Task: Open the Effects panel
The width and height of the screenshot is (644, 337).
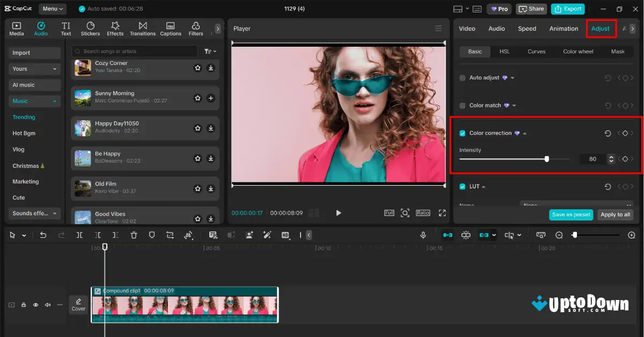Action: 115,28
